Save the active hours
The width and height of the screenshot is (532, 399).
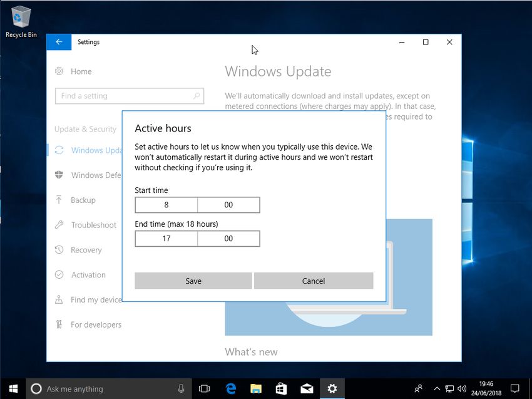pos(193,281)
